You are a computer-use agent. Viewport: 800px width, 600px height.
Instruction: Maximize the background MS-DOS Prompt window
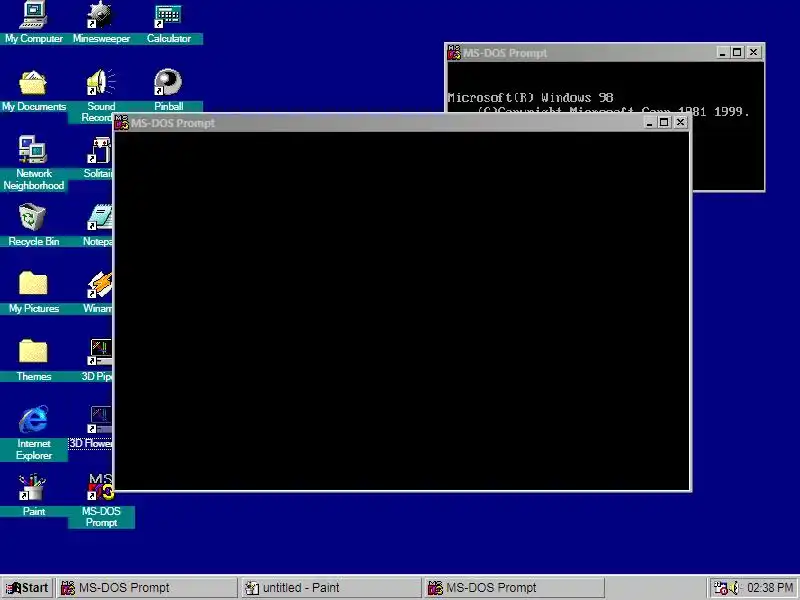pos(737,52)
